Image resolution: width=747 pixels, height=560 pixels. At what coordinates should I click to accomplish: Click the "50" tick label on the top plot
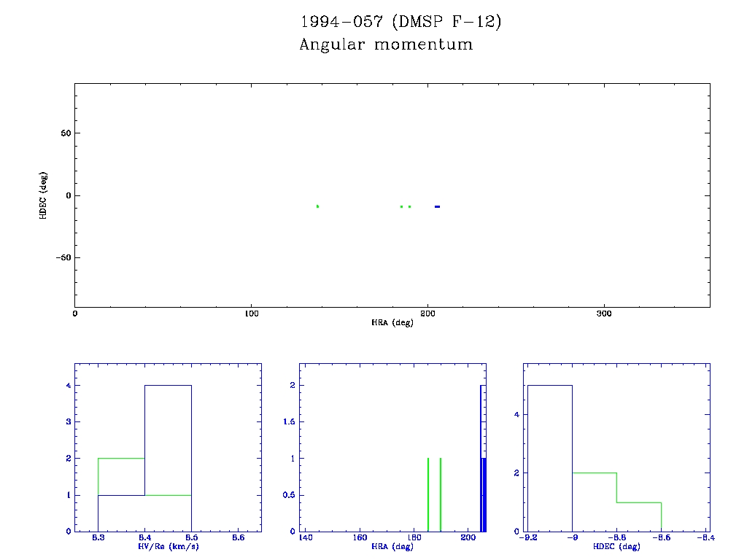click(x=63, y=133)
